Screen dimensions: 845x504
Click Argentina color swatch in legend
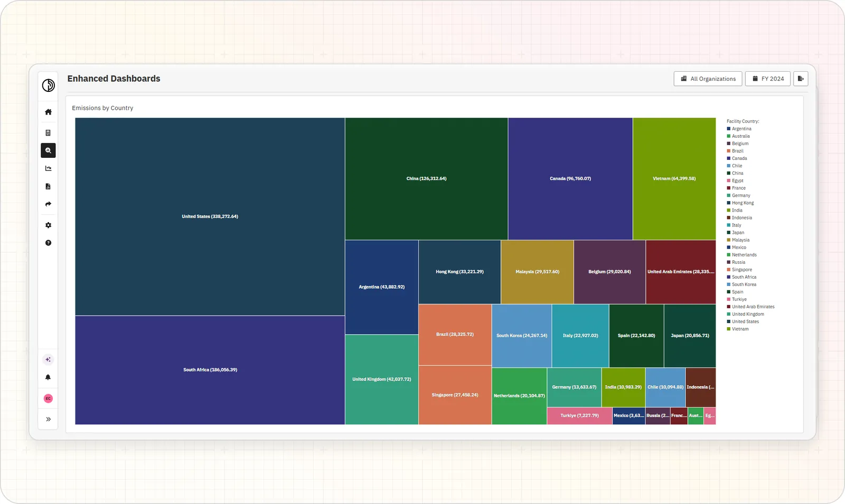[x=729, y=129]
